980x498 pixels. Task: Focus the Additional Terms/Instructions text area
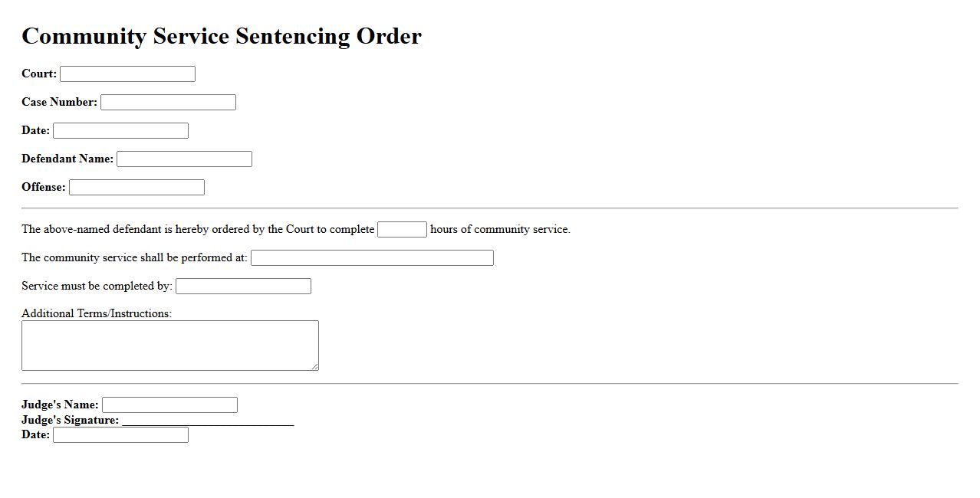click(x=169, y=346)
